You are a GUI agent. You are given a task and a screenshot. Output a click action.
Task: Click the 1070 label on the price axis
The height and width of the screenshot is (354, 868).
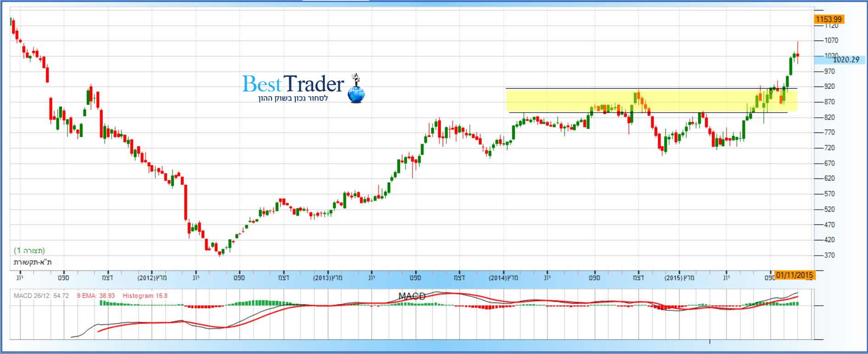(831, 40)
